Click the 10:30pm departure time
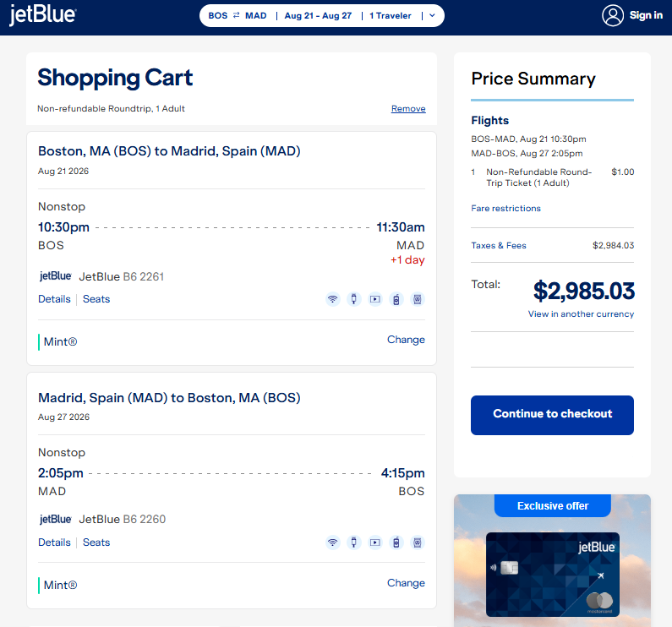This screenshot has height=627, width=672. coord(63,227)
